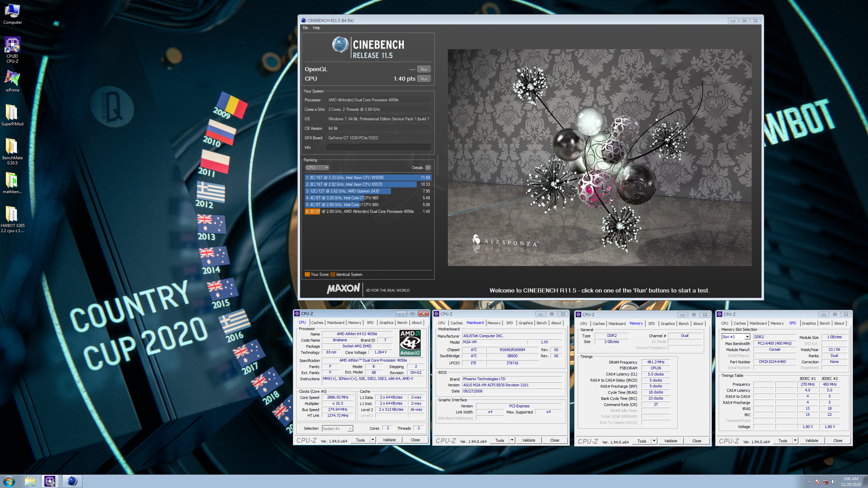
Task: Open the Computer desktop icon
Action: click(13, 14)
